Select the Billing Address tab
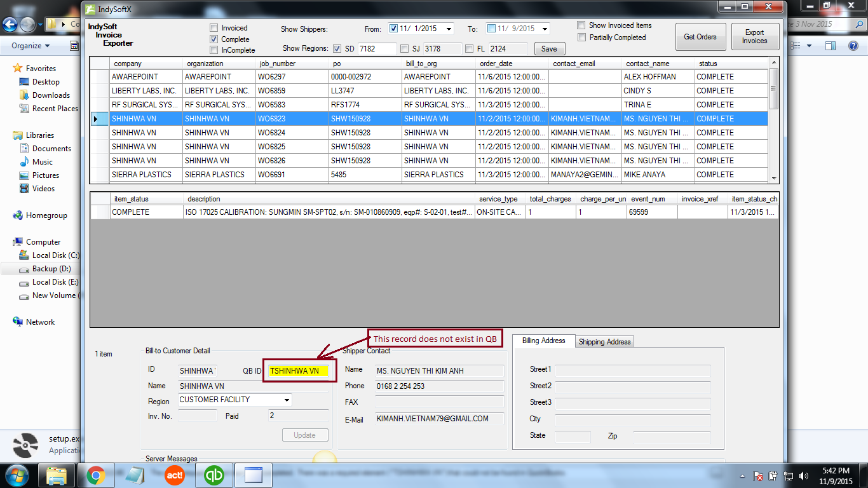The image size is (868, 488). point(543,341)
